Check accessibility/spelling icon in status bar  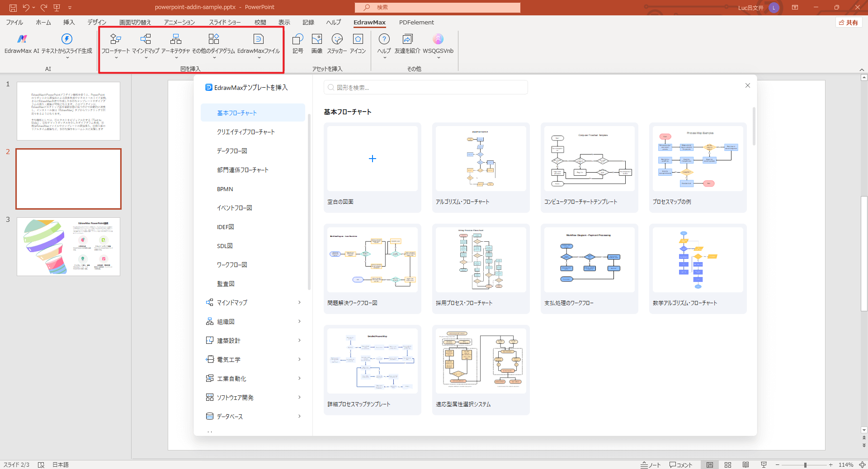pyautogui.click(x=41, y=464)
